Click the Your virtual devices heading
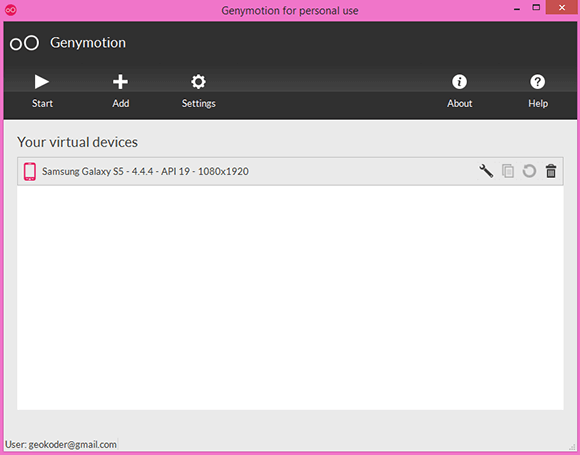 (x=78, y=142)
